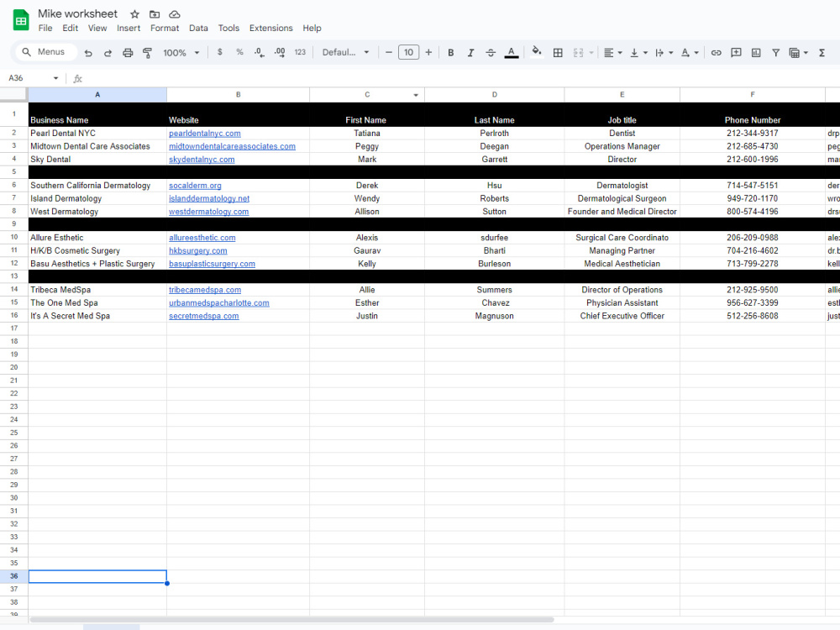Click the Google Sheets home icon

tap(21, 20)
